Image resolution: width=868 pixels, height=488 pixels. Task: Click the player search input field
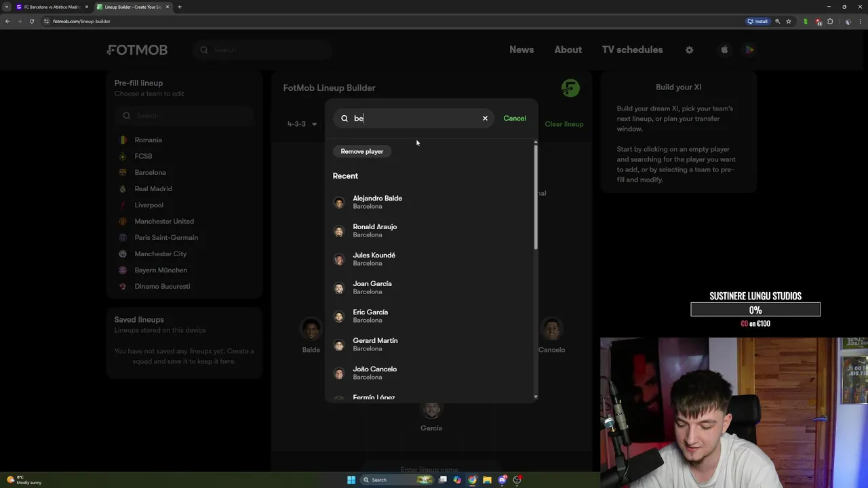coord(415,119)
